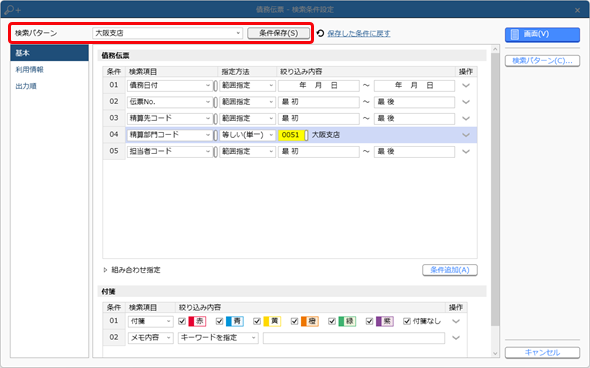The image size is (590, 368).
Task: Click the 精算先コード 最初 start field
Action: pyautogui.click(x=319, y=119)
